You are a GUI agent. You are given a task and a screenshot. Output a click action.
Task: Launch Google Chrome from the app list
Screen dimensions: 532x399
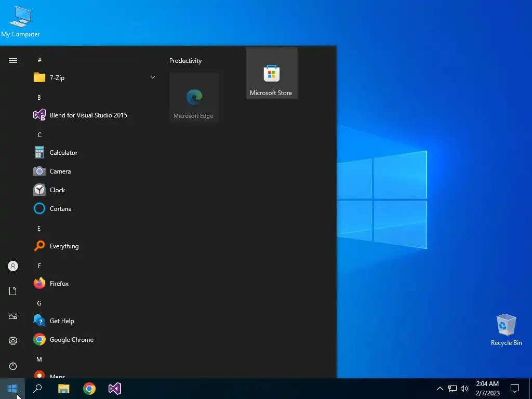(x=94, y=340)
